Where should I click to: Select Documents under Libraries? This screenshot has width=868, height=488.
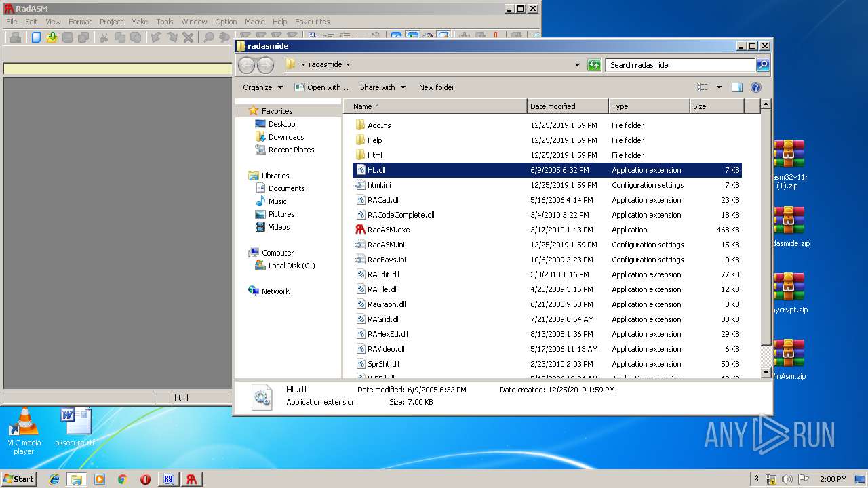pos(286,188)
